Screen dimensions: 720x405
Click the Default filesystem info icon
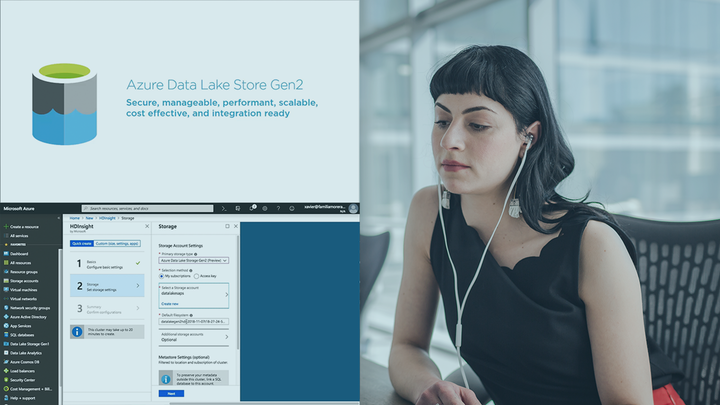click(x=191, y=315)
